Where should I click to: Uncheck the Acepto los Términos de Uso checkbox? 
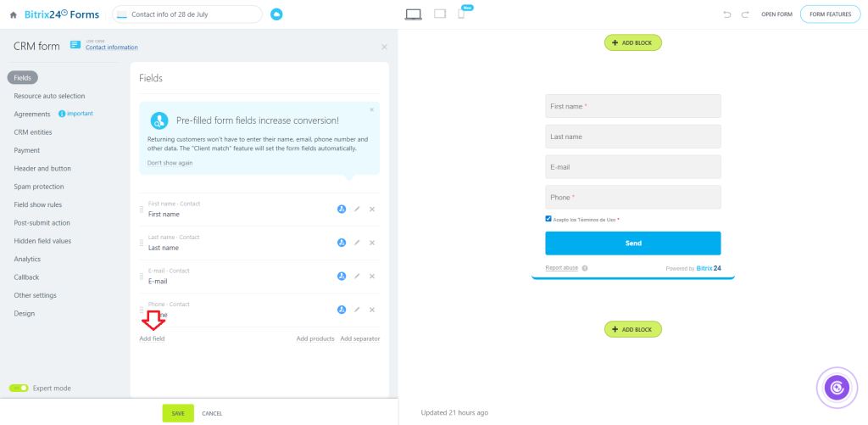(548, 219)
